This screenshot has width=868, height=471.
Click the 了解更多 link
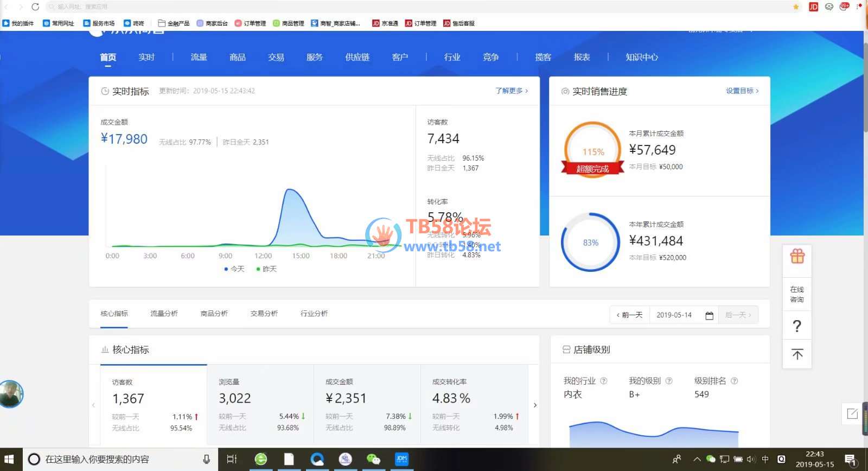(511, 91)
